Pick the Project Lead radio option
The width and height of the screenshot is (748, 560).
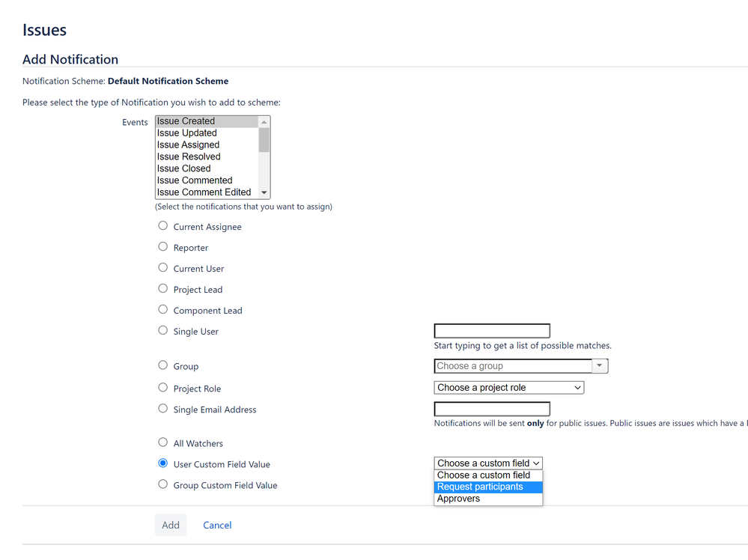162,288
